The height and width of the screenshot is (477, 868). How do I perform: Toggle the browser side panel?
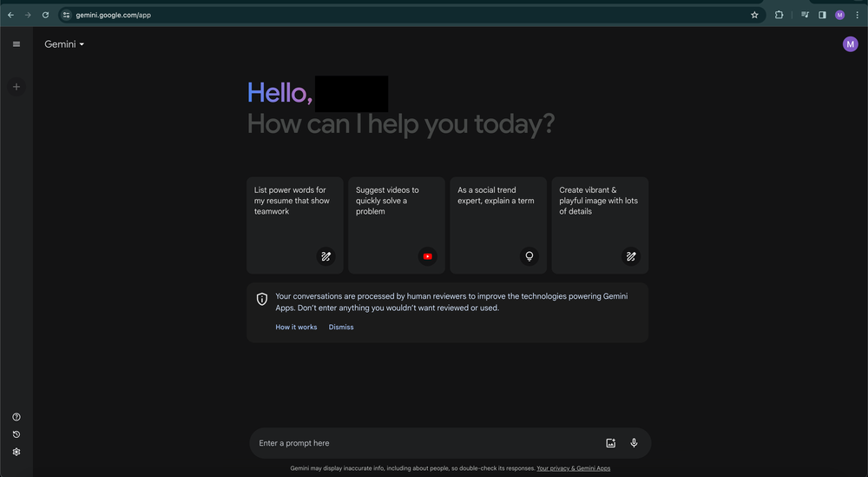coord(822,15)
